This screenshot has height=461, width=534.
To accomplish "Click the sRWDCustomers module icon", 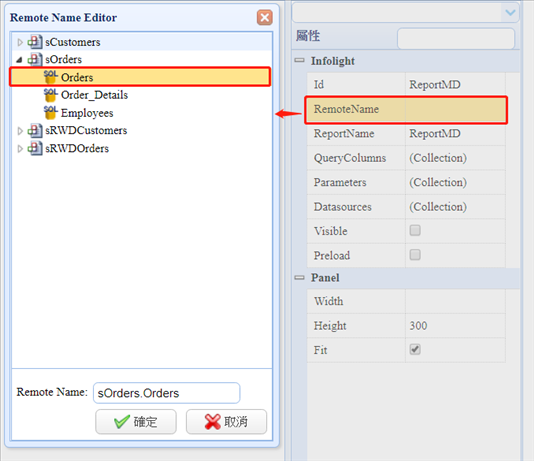I will pos(35,130).
